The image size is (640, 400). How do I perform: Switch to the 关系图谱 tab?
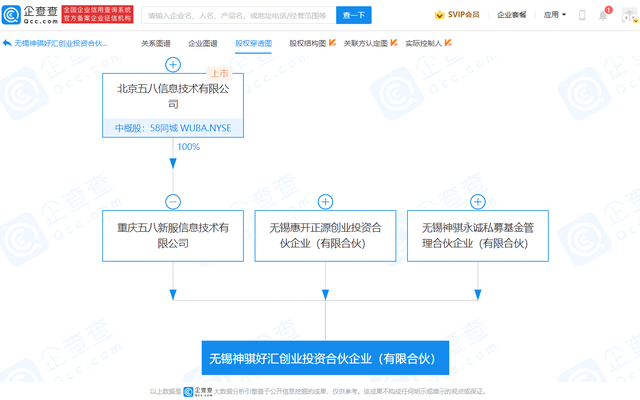156,43
